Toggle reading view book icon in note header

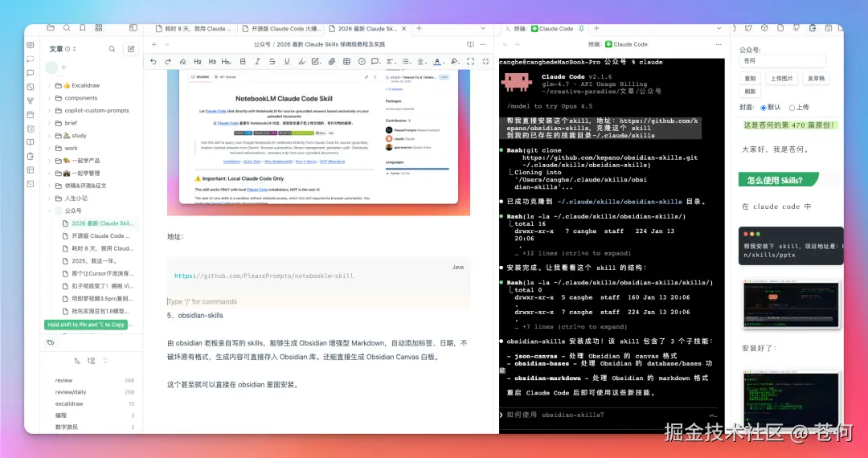pyautogui.click(x=470, y=44)
